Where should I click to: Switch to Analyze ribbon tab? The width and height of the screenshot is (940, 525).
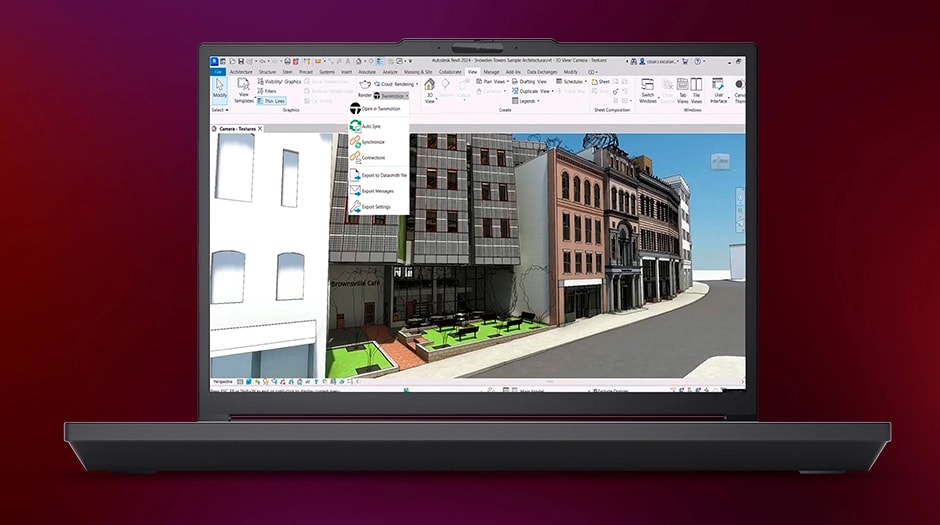point(390,72)
